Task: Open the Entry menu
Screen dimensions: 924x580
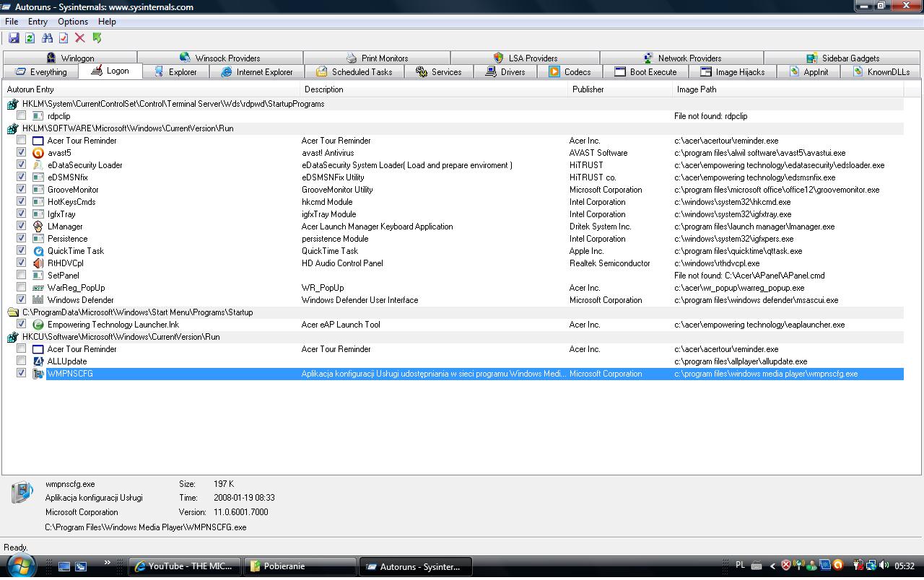Action: coord(38,22)
